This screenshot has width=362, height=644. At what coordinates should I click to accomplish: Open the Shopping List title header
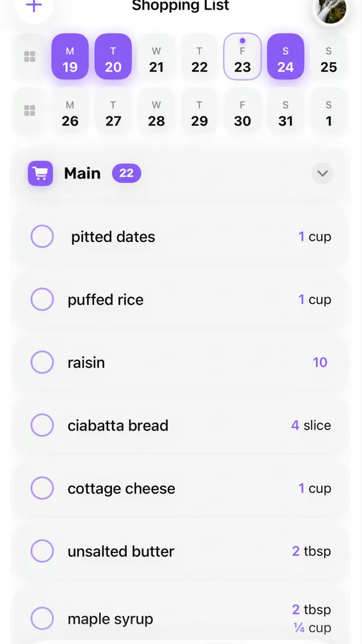pyautogui.click(x=180, y=6)
